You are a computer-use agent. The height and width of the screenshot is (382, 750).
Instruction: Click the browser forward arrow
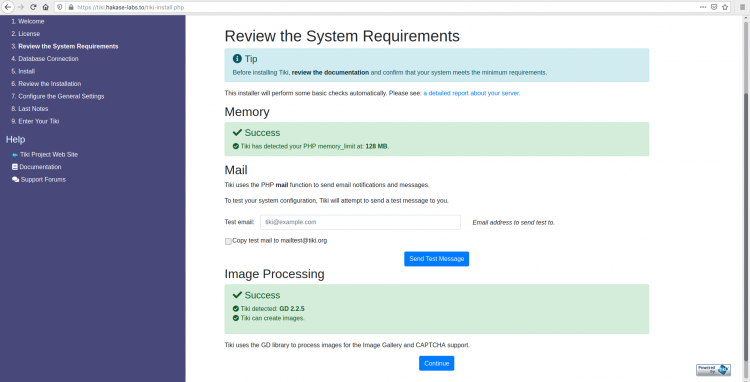[x=21, y=7]
